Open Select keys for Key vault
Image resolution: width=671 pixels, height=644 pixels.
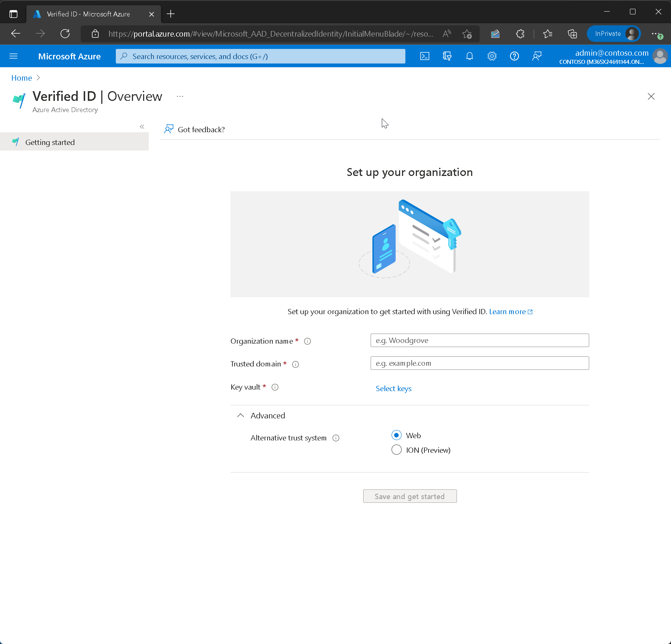click(x=393, y=388)
